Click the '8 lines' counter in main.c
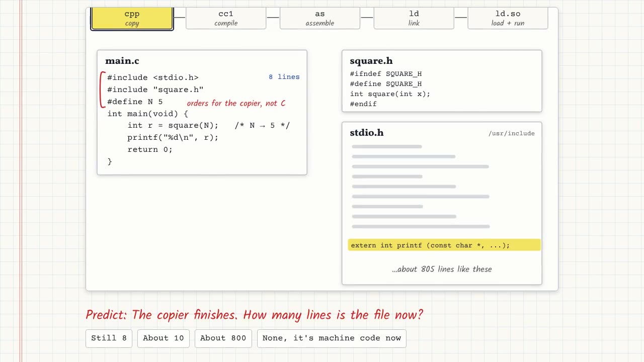The height and width of the screenshot is (362, 644). point(284,77)
